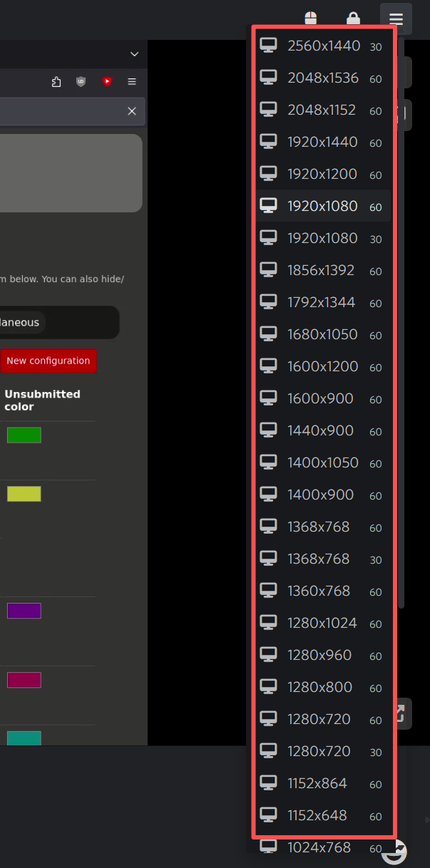The height and width of the screenshot is (868, 430).
Task: Choose 1920x1440 at 60 resolution
Action: (x=323, y=143)
